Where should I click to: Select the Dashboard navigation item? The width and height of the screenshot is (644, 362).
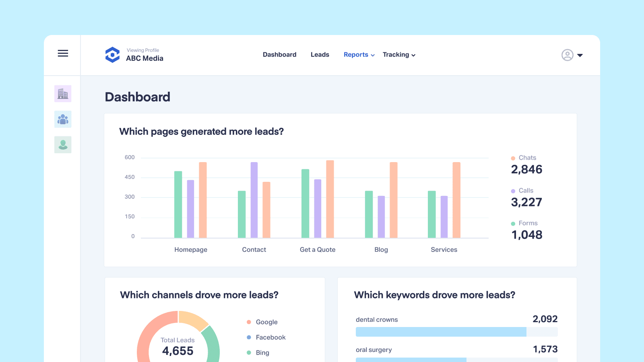coord(279,55)
